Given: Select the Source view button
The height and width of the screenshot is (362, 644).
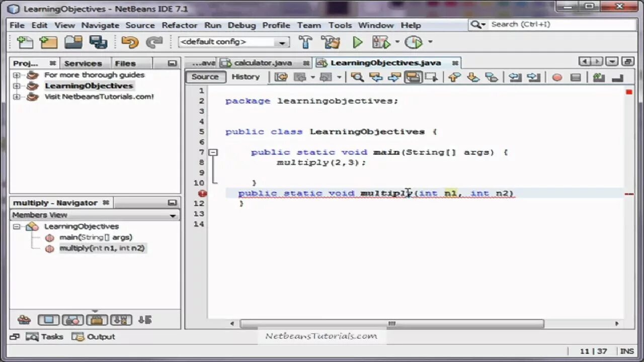Looking at the screenshot, I should pos(205,77).
